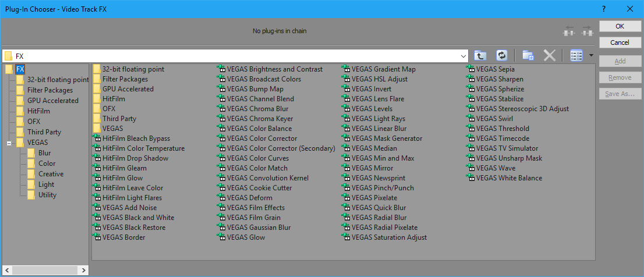Select VEGAS Add Noise plug-in

point(125,208)
